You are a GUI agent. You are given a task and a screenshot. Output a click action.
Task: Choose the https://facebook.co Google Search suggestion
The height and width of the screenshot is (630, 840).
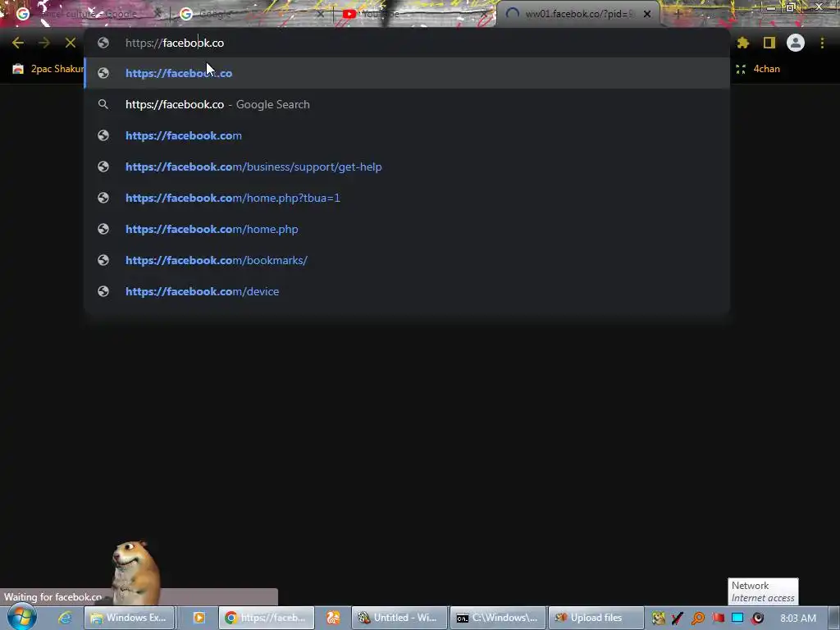coord(407,104)
